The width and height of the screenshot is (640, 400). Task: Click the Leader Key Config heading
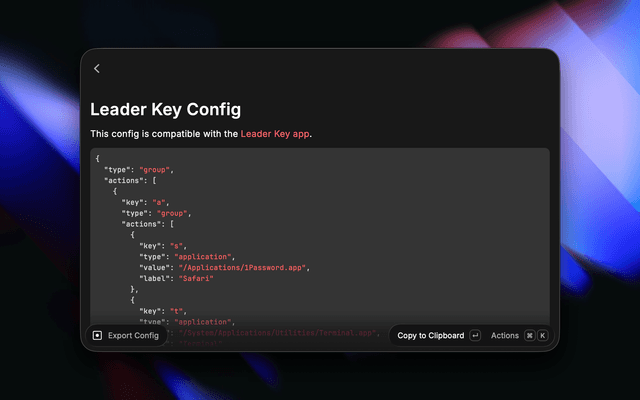click(165, 109)
